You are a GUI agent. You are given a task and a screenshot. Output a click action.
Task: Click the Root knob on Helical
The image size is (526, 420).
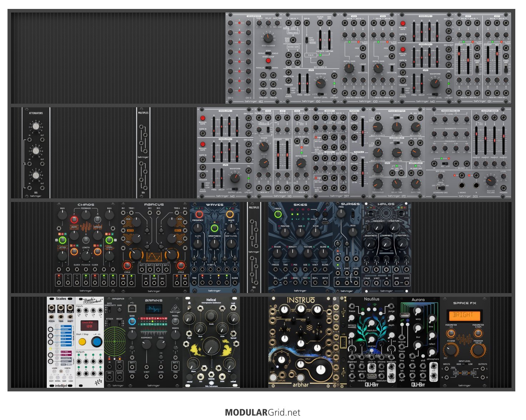[x=201, y=328]
